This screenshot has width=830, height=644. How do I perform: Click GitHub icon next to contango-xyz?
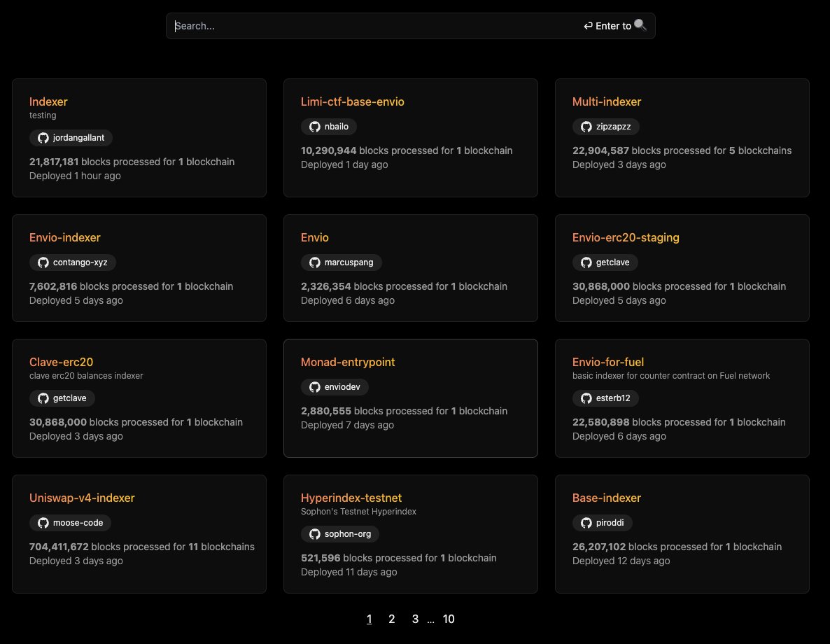43,262
